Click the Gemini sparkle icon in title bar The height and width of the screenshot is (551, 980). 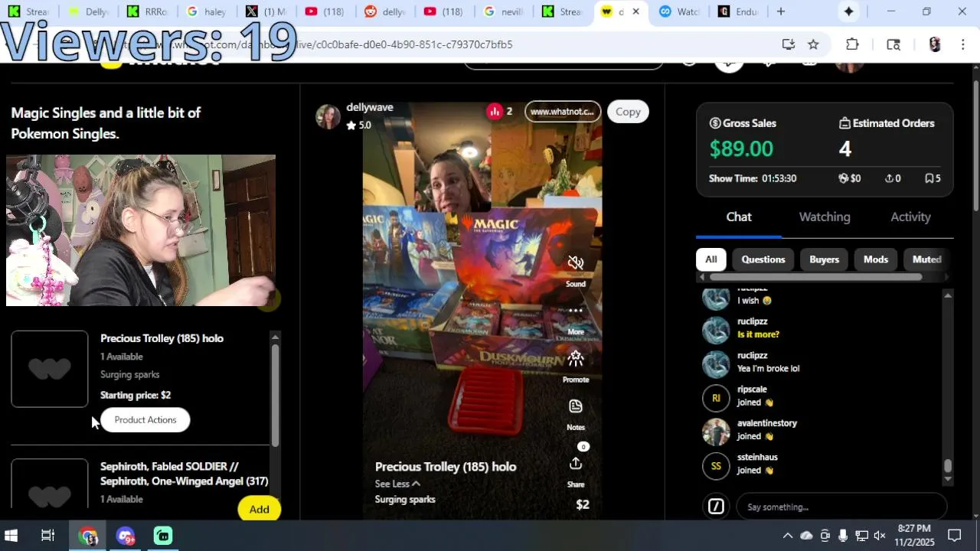[848, 11]
